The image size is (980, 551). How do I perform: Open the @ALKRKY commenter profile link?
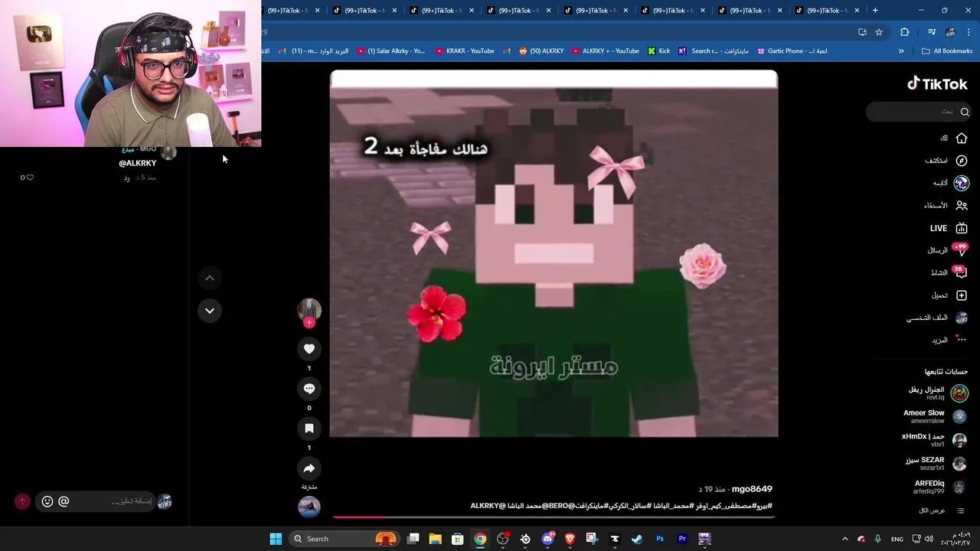click(x=138, y=163)
